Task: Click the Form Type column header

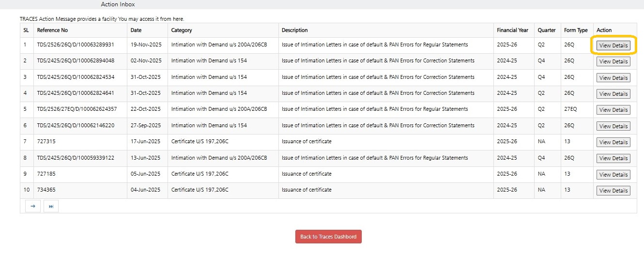Action: click(576, 30)
